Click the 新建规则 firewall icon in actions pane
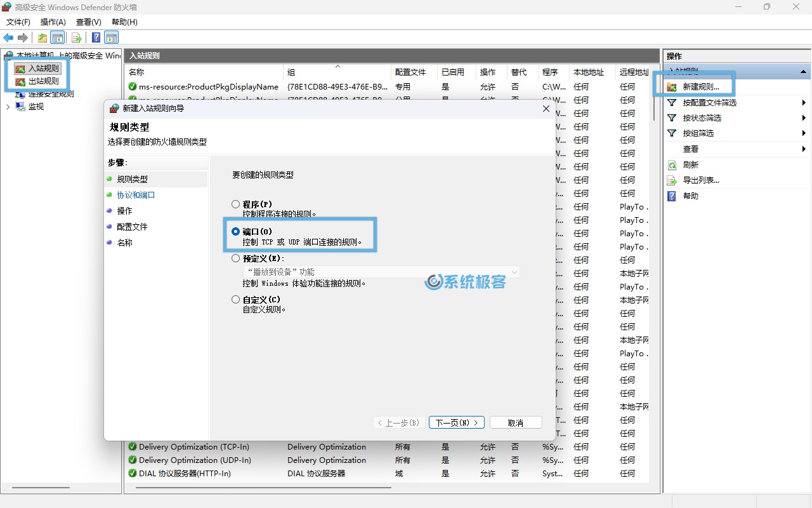 [672, 87]
